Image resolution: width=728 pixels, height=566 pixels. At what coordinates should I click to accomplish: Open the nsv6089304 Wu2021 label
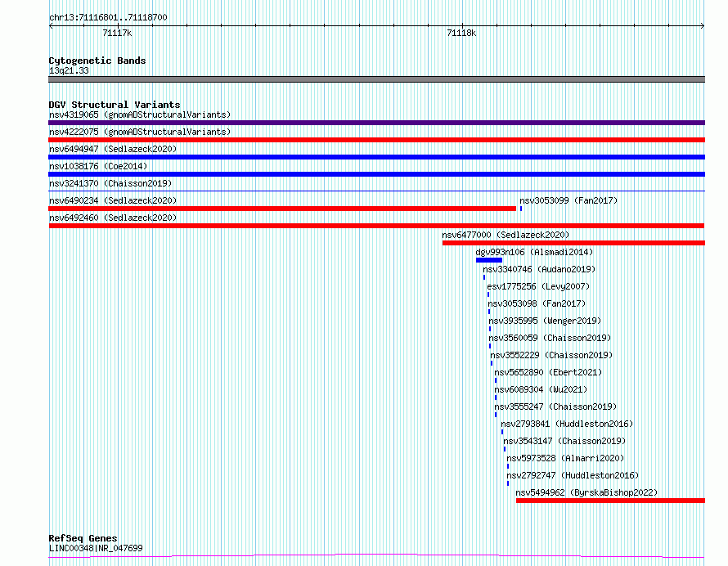pos(541,389)
